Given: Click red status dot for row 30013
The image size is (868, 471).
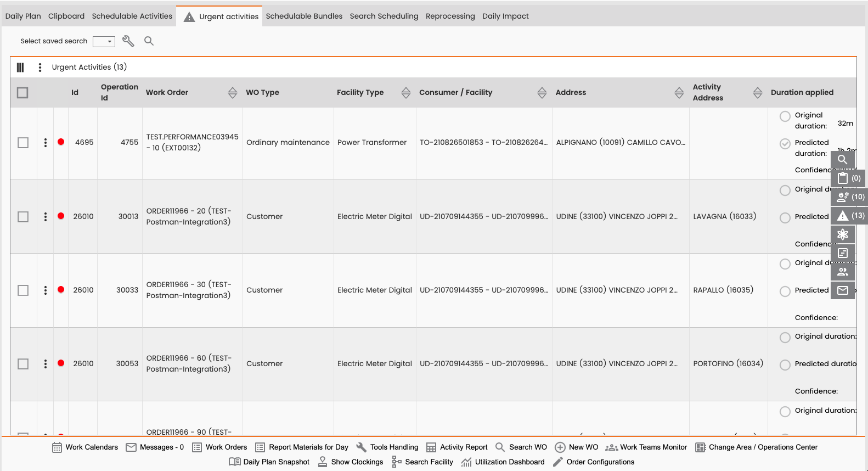Looking at the screenshot, I should pos(61,216).
